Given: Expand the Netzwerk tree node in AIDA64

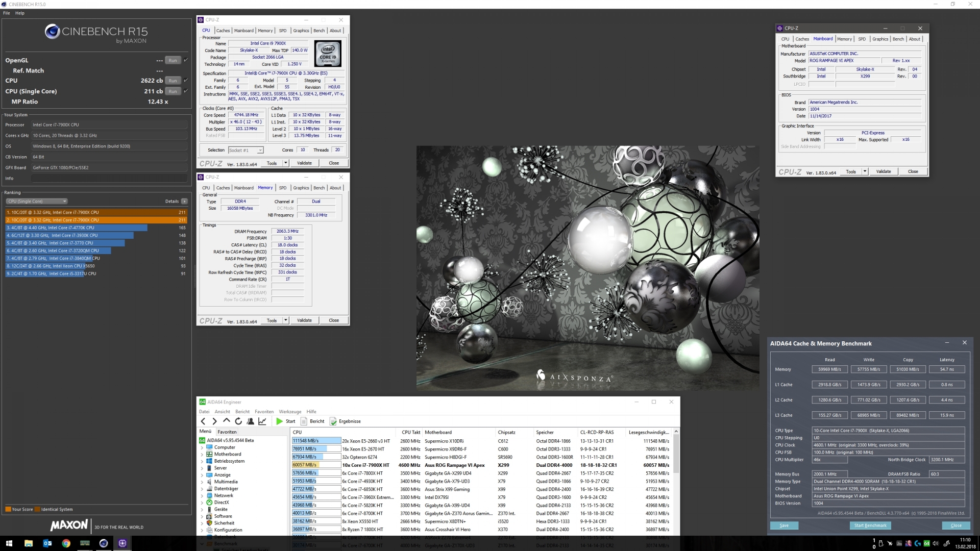Looking at the screenshot, I should click(202, 495).
